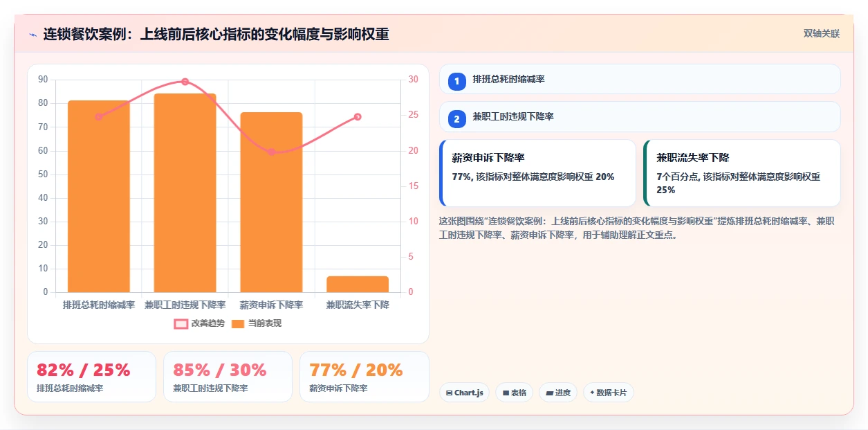Click right axis value 15
The height and width of the screenshot is (430, 868).
point(413,186)
